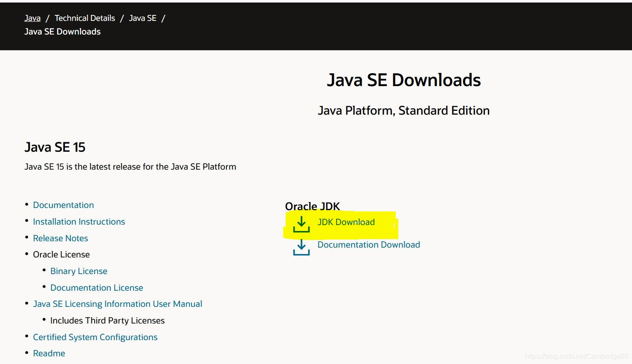Click the Java SE 15 heading
Image resolution: width=632 pixels, height=364 pixels.
pos(55,147)
